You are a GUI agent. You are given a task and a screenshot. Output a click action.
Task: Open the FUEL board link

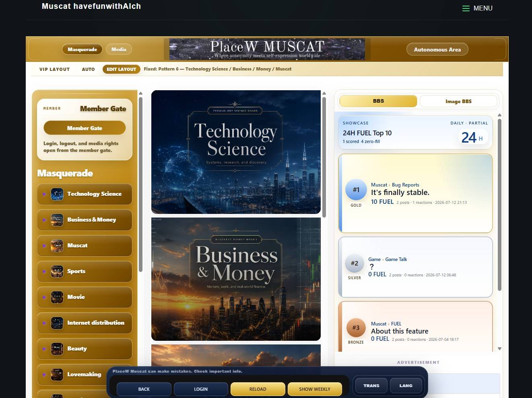pos(396,324)
